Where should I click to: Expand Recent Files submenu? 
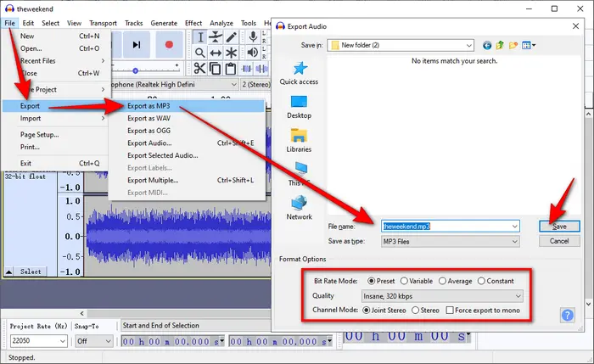(57, 61)
